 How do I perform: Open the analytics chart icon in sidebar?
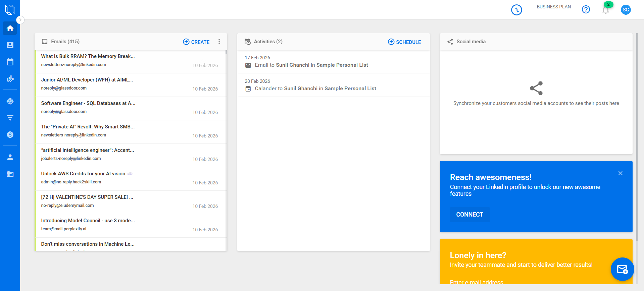tap(10, 79)
